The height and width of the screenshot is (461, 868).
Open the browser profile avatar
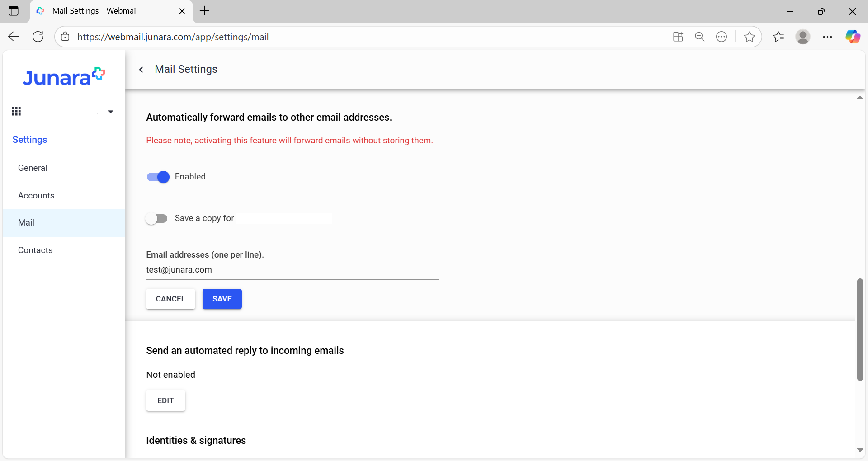click(x=803, y=37)
